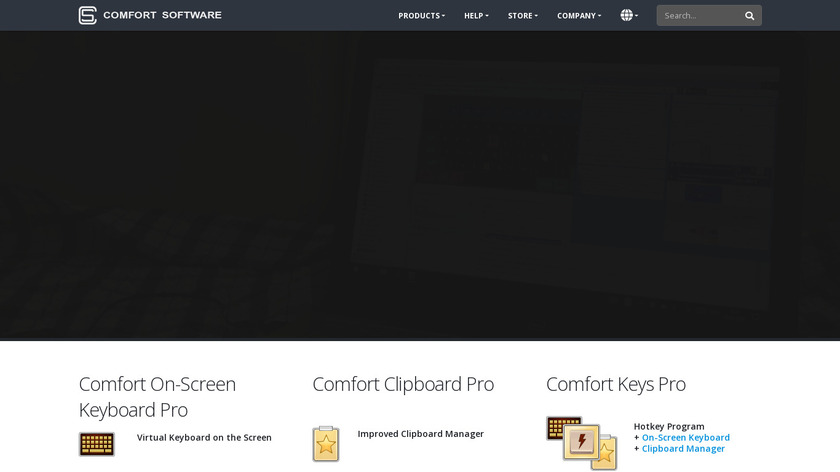Open Comfort Clipboard Pro heading
Screen dimensions: 840x472
403,384
